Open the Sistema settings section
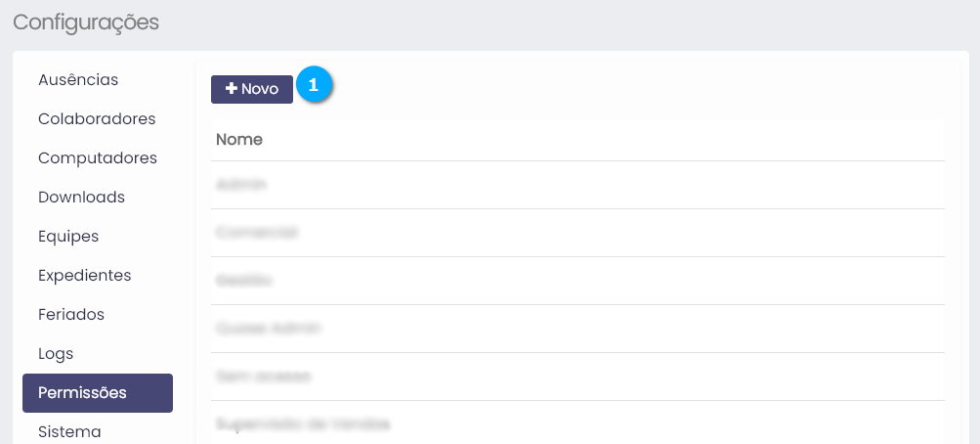The image size is (980, 444). 69,431
